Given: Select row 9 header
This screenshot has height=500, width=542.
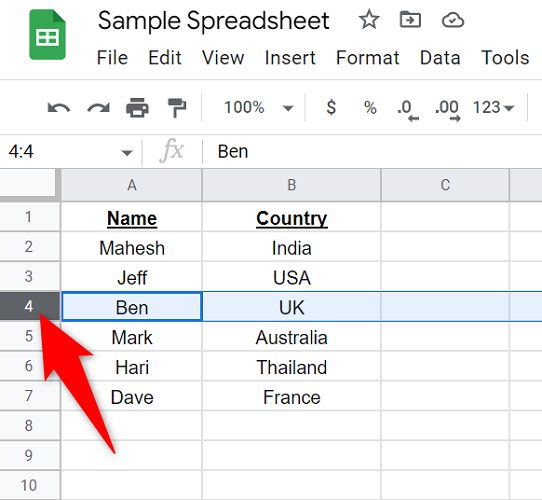Looking at the screenshot, I should click(x=30, y=455).
